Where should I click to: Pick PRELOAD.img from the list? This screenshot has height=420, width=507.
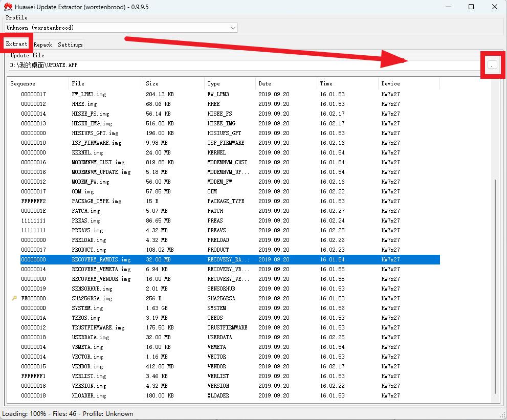[230, 240]
